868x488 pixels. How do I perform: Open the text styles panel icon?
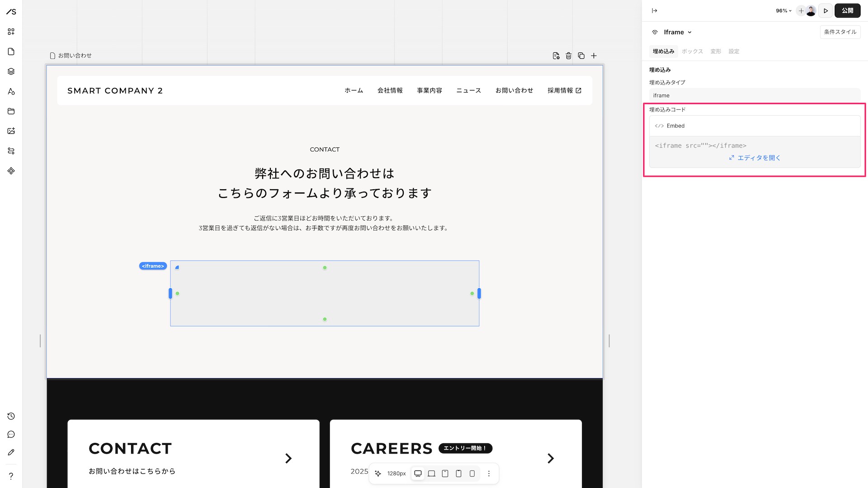click(11, 91)
